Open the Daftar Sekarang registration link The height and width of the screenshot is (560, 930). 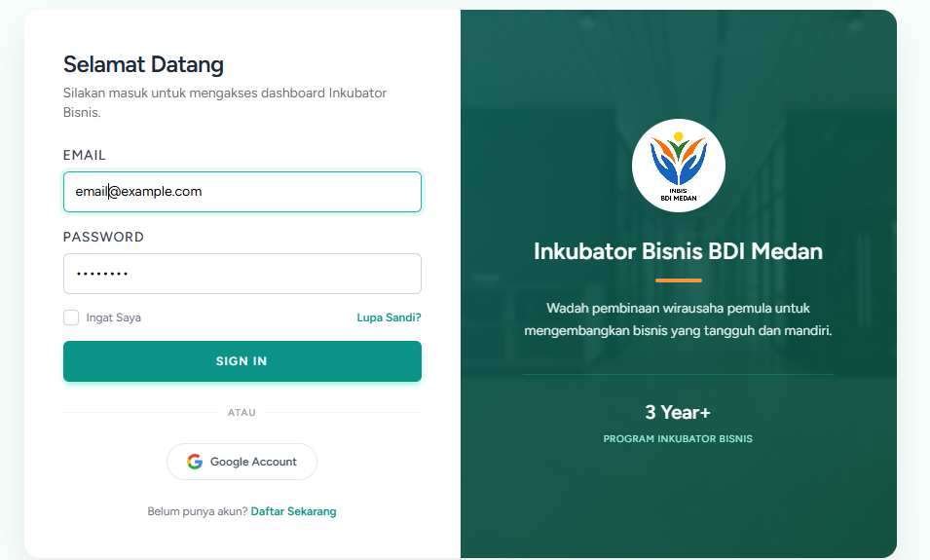[x=293, y=511]
